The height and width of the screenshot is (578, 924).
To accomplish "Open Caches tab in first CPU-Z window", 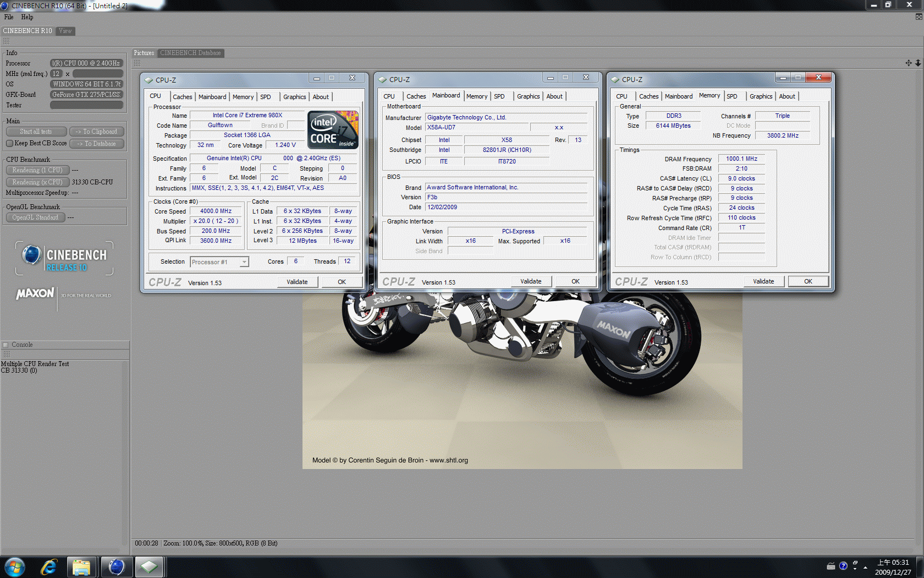I will coord(183,97).
